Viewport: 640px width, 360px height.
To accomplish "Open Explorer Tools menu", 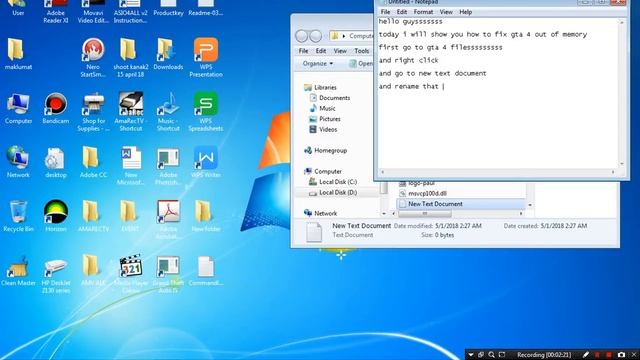I will click(x=362, y=51).
